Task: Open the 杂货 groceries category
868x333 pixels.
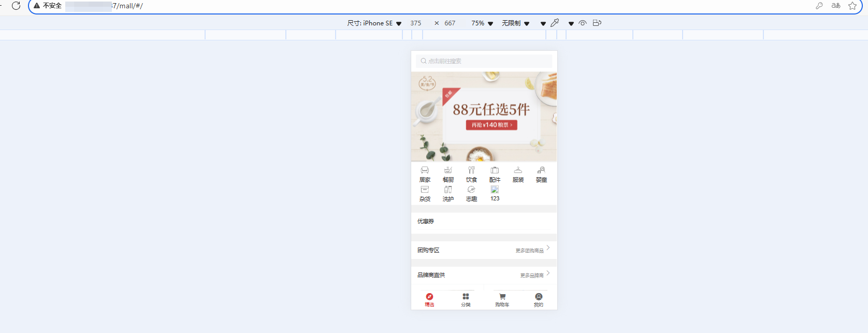Action: 425,193
